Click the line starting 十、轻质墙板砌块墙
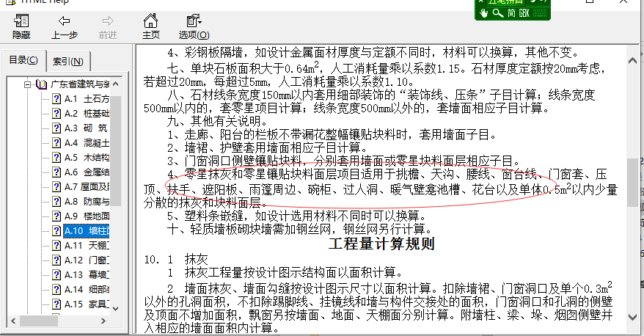 (300, 228)
